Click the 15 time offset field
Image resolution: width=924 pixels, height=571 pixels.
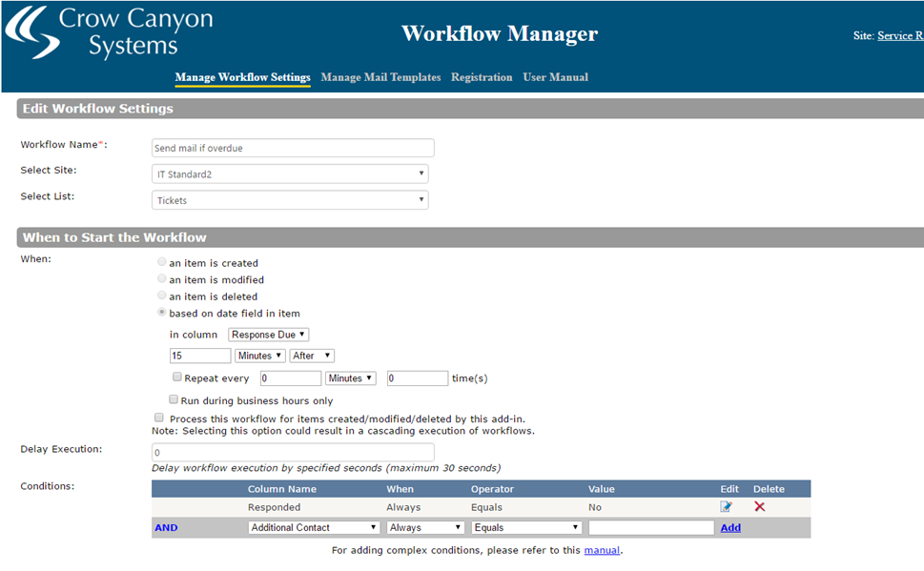tap(200, 356)
